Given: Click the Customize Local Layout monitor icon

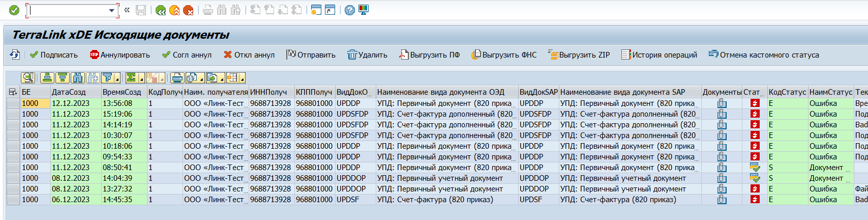Looking at the screenshot, I should pyautogui.click(x=364, y=10).
